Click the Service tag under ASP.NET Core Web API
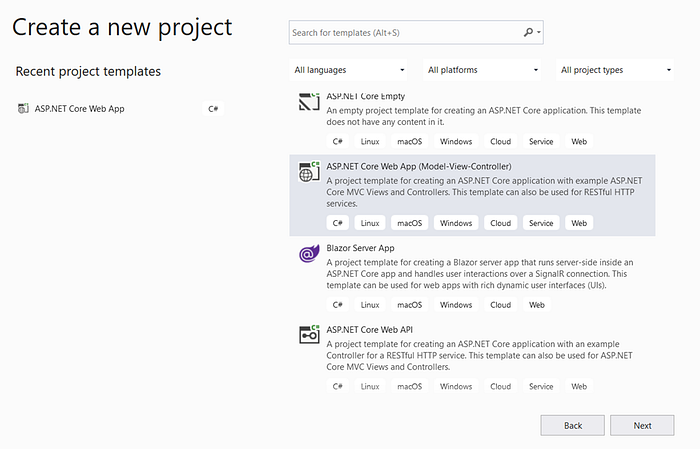 point(541,386)
